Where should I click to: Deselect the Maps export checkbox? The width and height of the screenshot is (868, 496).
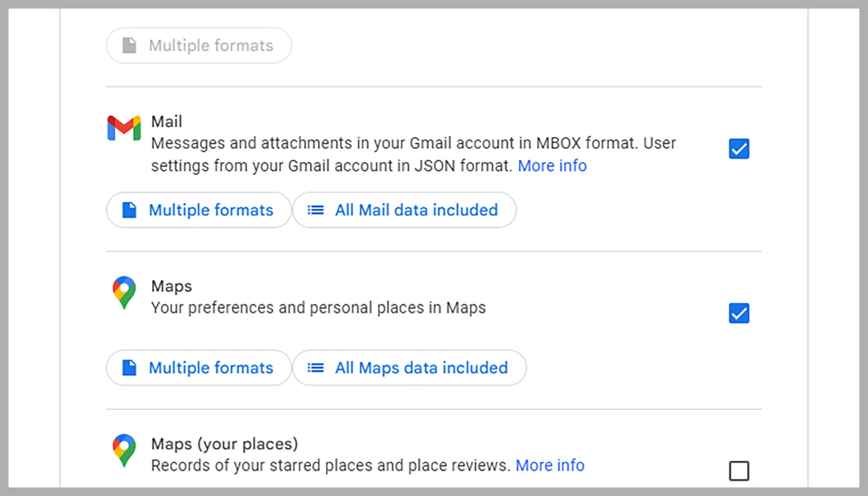[739, 313]
